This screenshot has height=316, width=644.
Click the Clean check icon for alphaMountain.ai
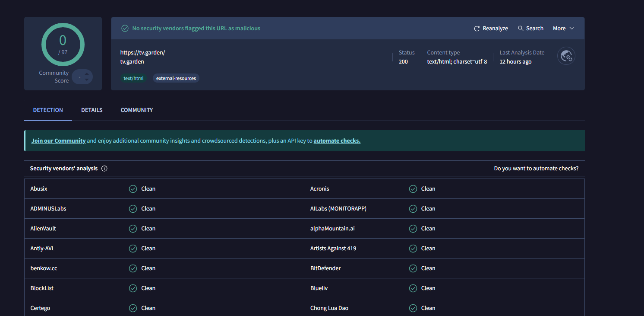tap(413, 229)
